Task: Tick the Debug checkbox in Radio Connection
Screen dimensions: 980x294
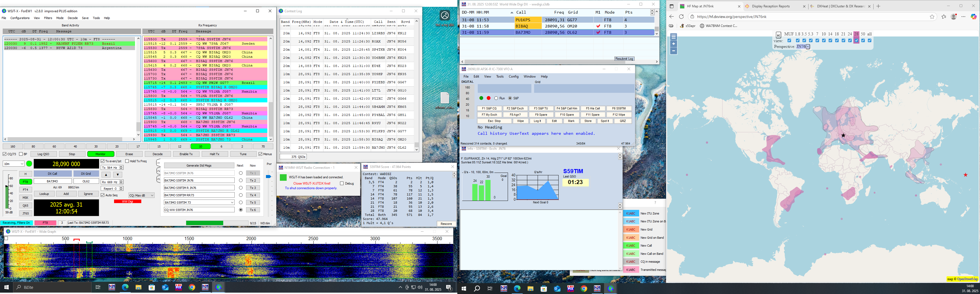Action: pos(342,183)
